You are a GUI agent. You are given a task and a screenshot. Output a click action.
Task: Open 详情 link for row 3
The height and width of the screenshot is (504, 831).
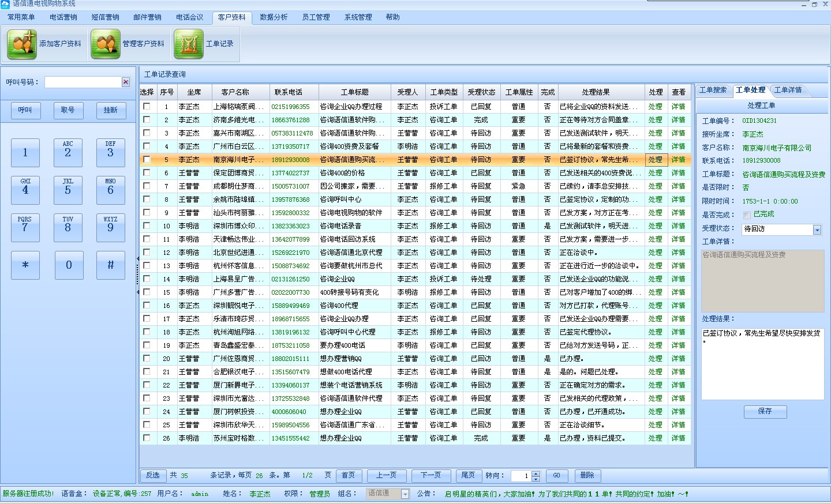coord(678,133)
